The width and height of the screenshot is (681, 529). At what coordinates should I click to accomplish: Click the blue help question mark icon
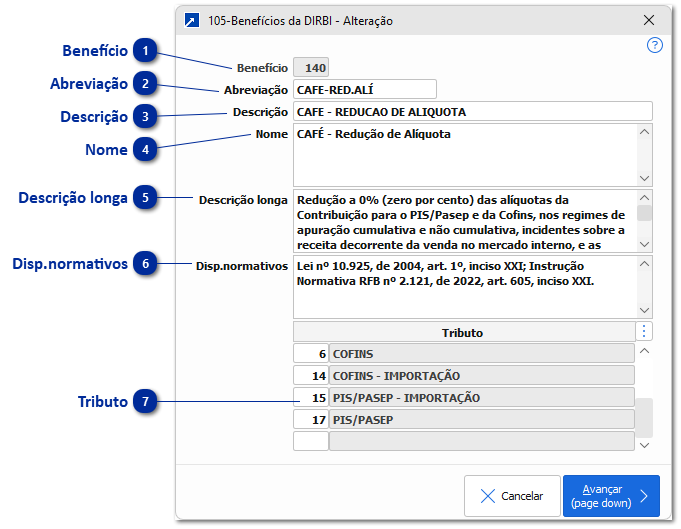click(655, 45)
